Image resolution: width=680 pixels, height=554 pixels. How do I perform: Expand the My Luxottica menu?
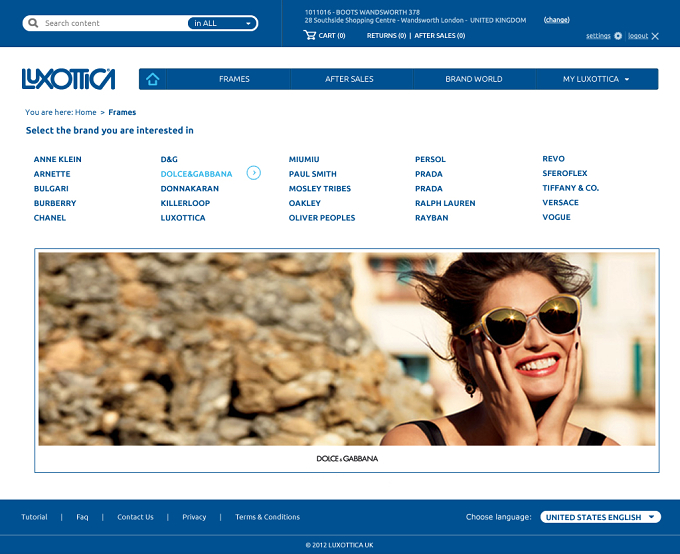tap(597, 79)
